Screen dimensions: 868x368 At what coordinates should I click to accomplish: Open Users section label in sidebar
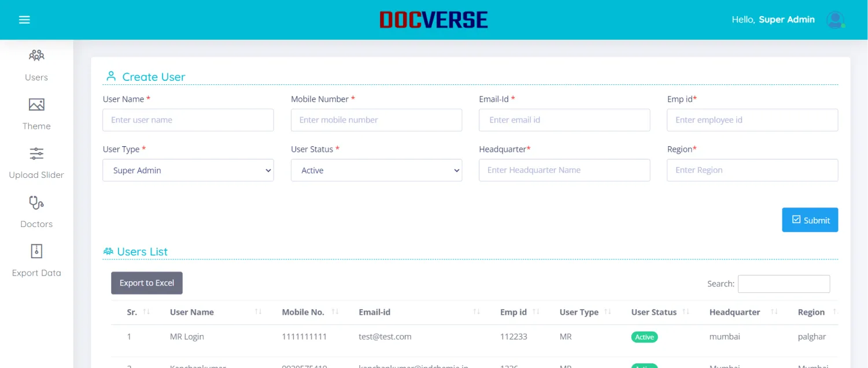[36, 77]
